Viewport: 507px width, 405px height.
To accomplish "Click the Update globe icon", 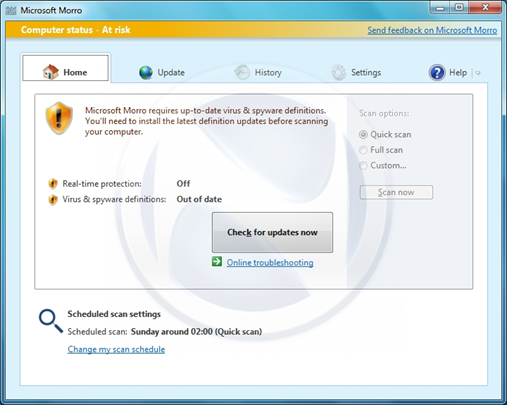I will tap(146, 72).
